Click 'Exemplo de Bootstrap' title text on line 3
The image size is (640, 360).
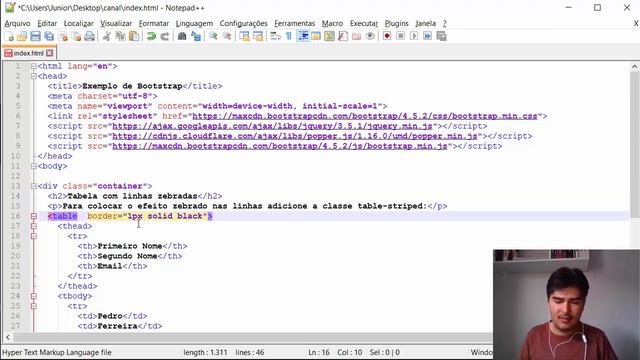coord(132,86)
